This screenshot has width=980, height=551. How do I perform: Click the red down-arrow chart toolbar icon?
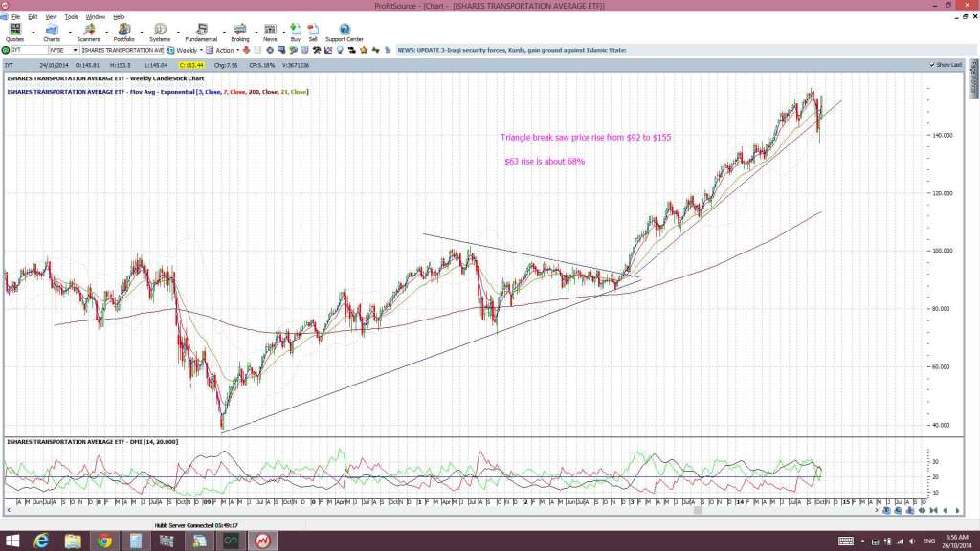pos(246,50)
